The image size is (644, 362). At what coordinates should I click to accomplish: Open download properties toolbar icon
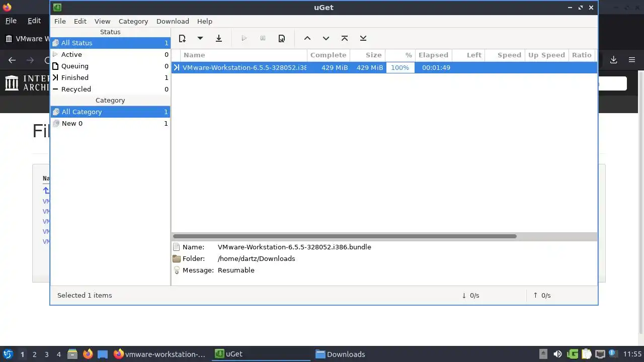282,38
